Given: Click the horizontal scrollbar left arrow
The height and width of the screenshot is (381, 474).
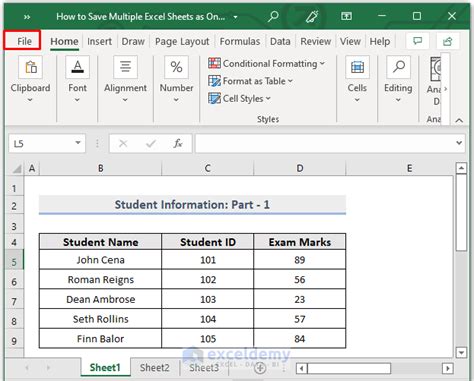Looking at the screenshot, I should [x=302, y=368].
